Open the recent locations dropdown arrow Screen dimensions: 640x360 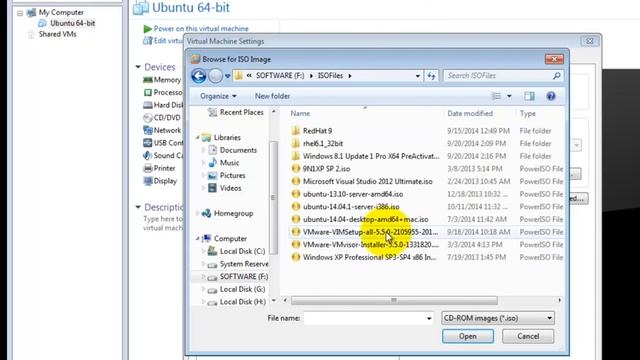point(228,76)
